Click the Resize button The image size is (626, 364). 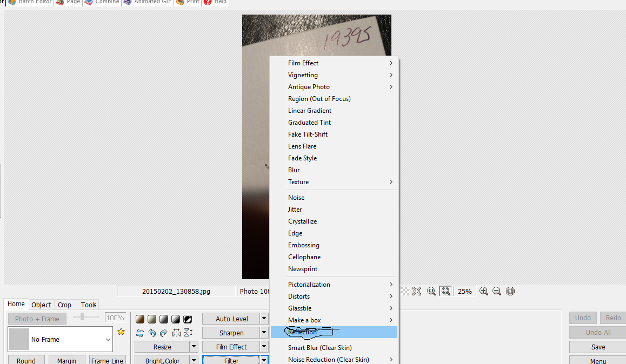(x=162, y=347)
